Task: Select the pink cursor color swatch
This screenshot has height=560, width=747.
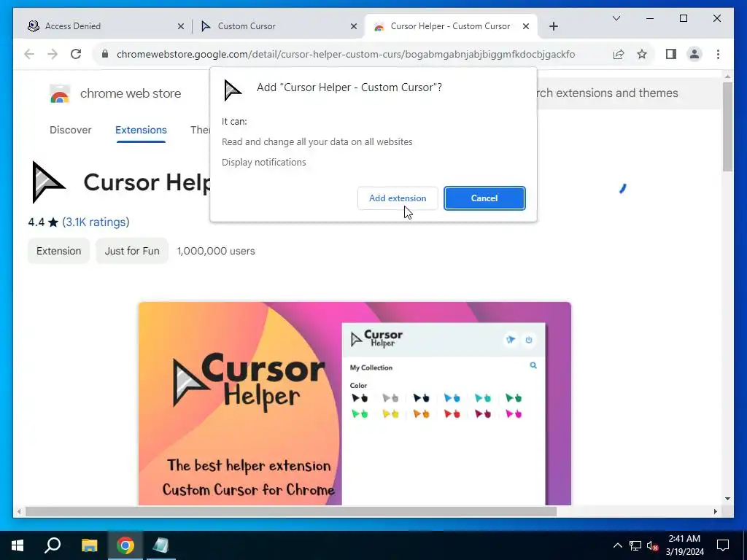Action: (514, 414)
